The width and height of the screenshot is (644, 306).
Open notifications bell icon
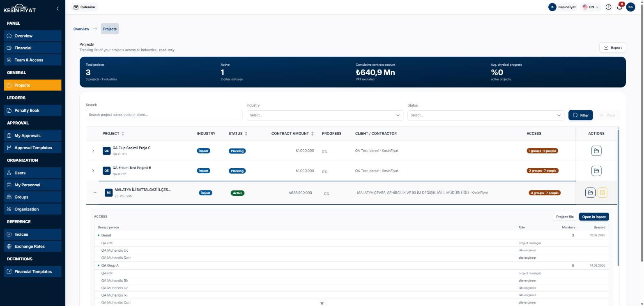619,7
